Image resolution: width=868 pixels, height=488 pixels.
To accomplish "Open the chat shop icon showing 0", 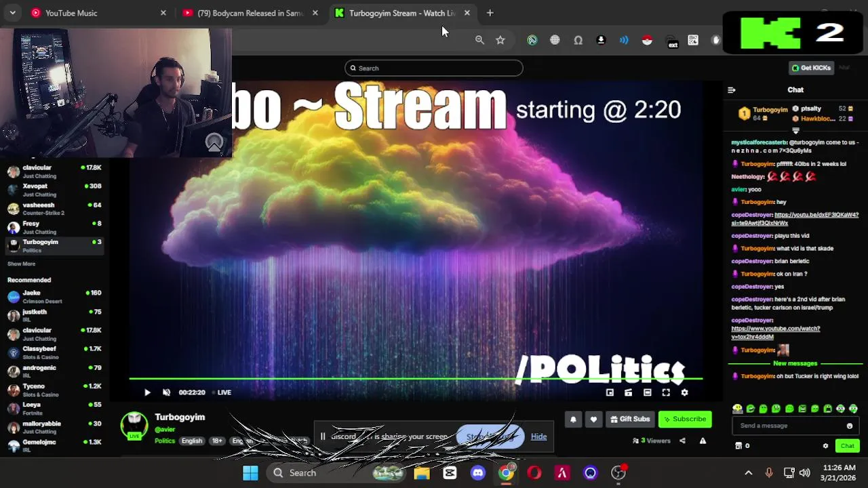I will (742, 446).
